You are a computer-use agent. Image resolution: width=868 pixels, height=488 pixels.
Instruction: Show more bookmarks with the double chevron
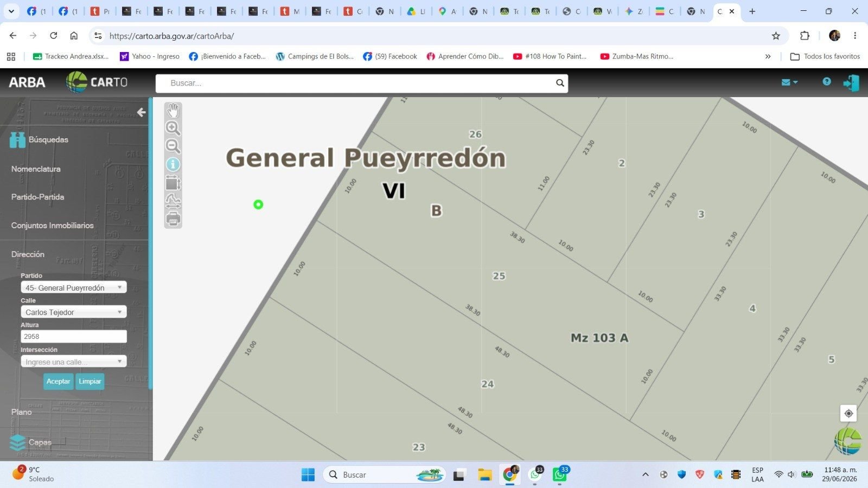(x=768, y=56)
